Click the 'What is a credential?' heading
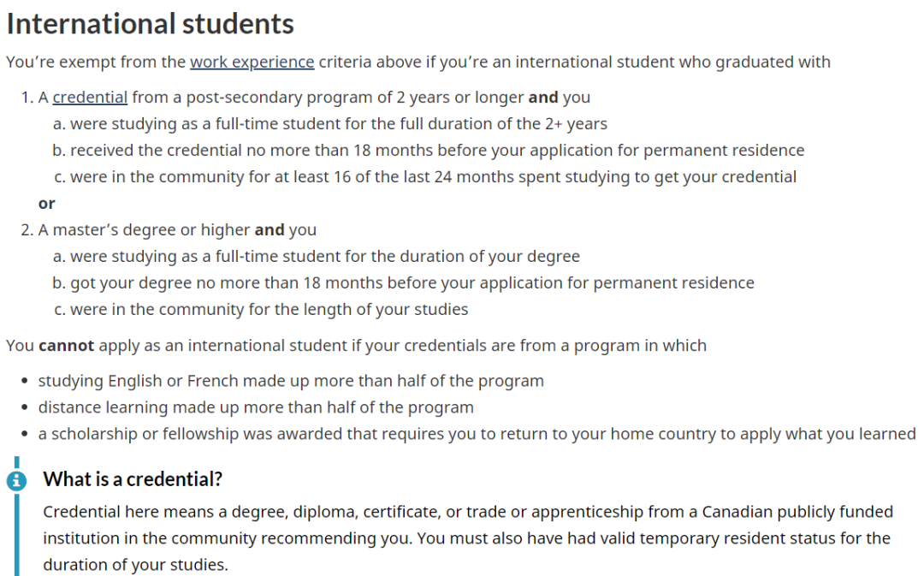The width and height of the screenshot is (924, 576). point(133,478)
